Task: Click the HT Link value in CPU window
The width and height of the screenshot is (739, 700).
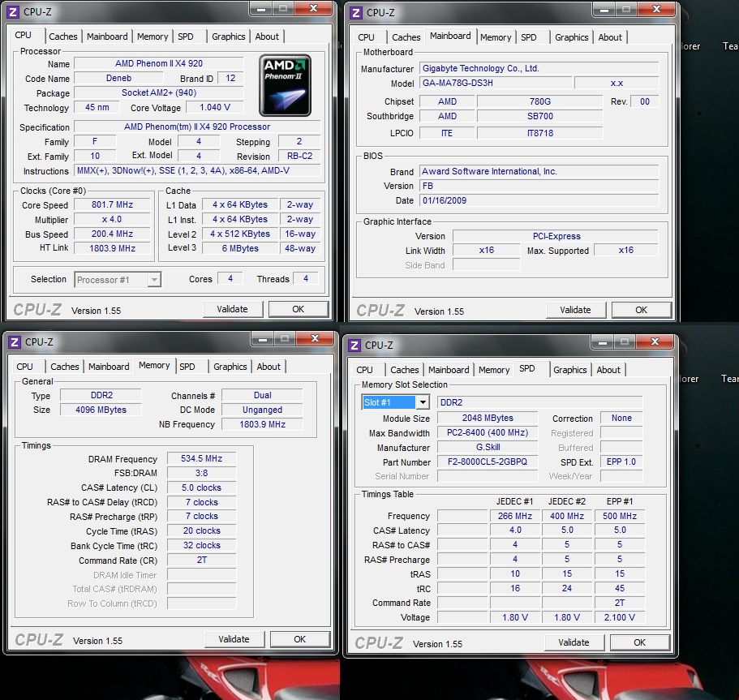Action: 112,248
